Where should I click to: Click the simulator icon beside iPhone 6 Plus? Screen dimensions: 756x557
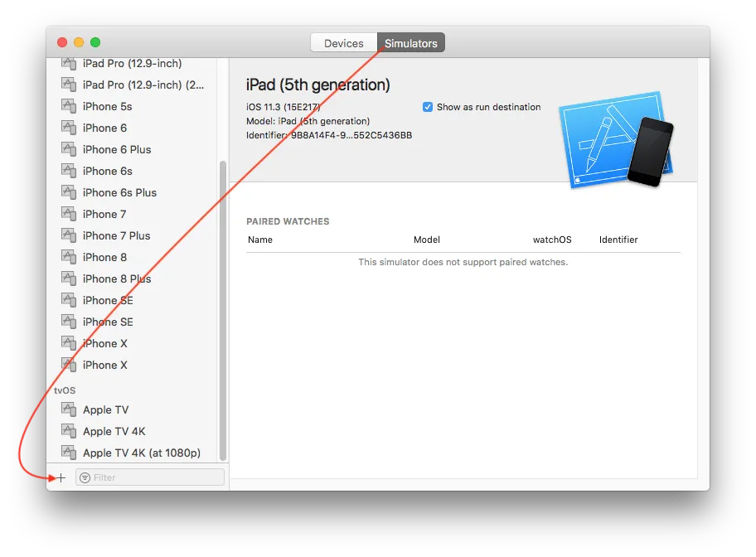tap(69, 149)
